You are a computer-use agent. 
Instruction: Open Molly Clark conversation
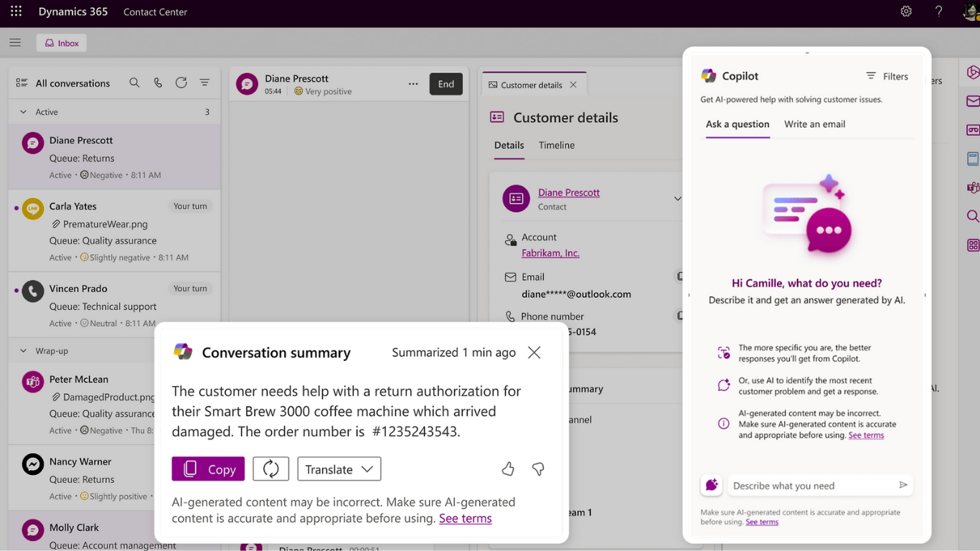click(82, 531)
